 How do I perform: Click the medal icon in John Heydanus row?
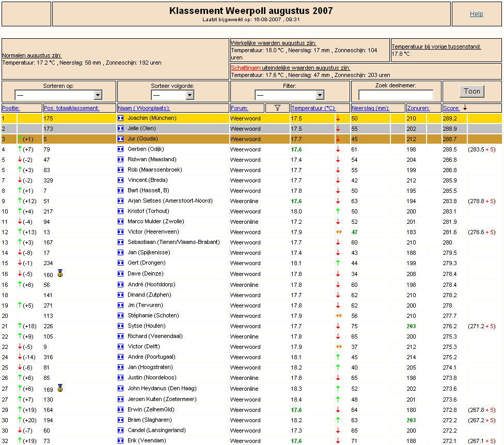click(x=60, y=388)
